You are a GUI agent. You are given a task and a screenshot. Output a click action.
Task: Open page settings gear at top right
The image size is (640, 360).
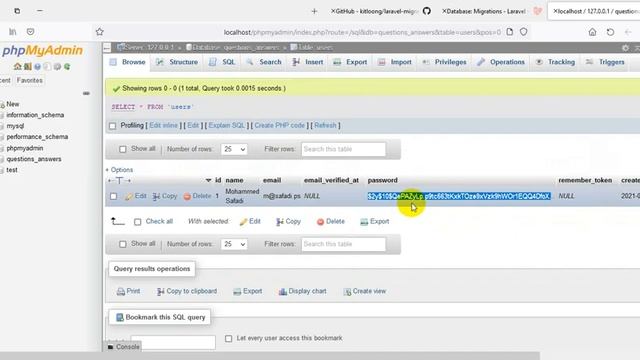(x=625, y=48)
